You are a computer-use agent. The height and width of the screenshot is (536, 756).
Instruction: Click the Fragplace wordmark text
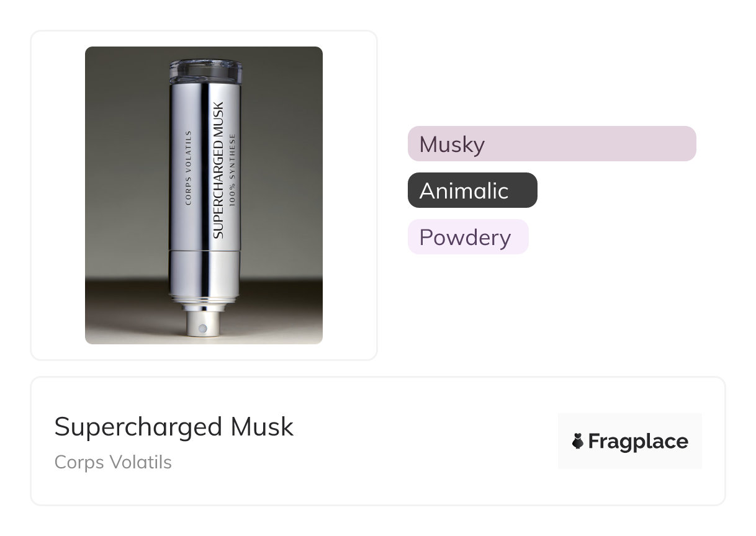638,442
